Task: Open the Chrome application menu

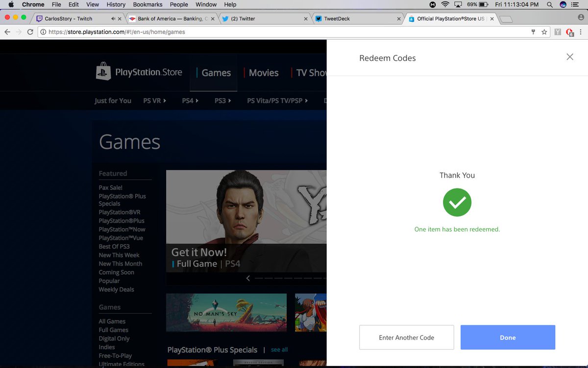Action: tap(33, 4)
